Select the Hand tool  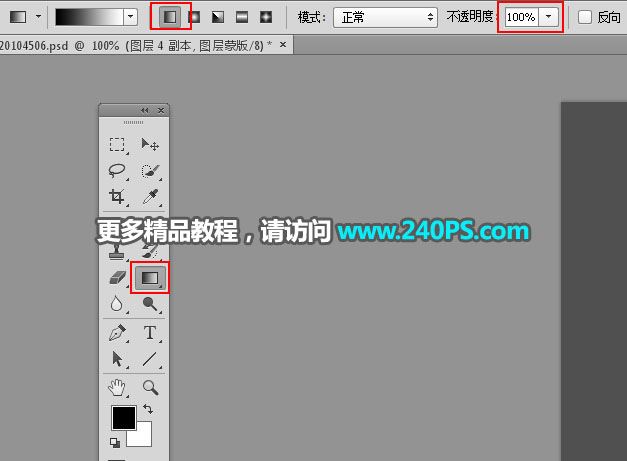point(117,387)
